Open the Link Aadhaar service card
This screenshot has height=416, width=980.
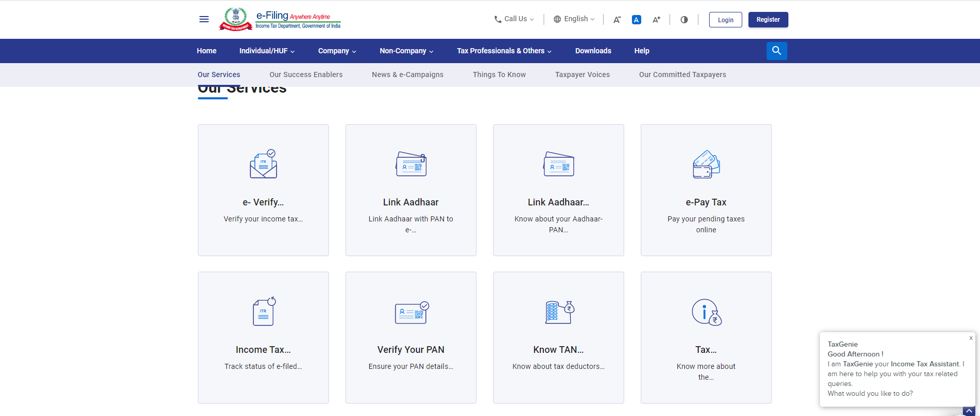(411, 190)
